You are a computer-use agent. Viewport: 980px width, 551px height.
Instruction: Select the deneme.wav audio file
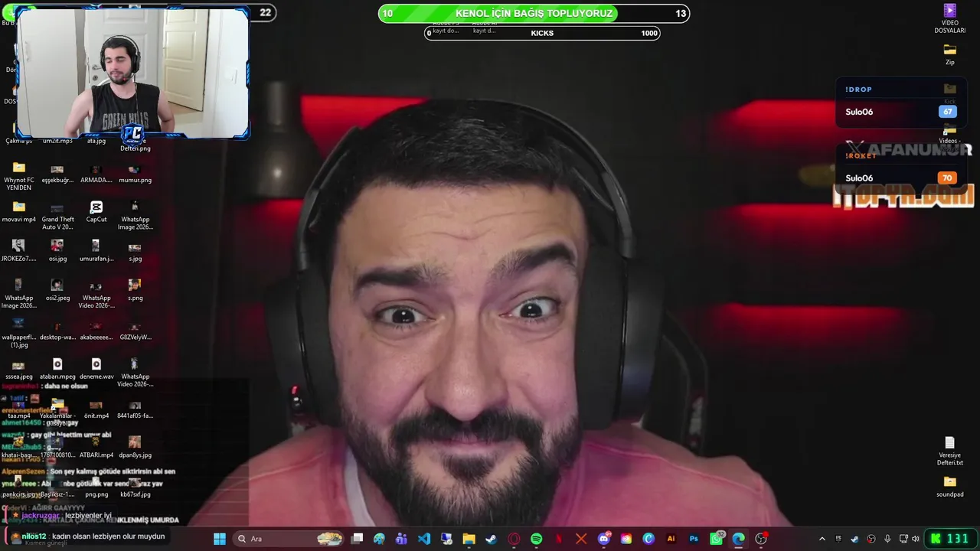96,368
